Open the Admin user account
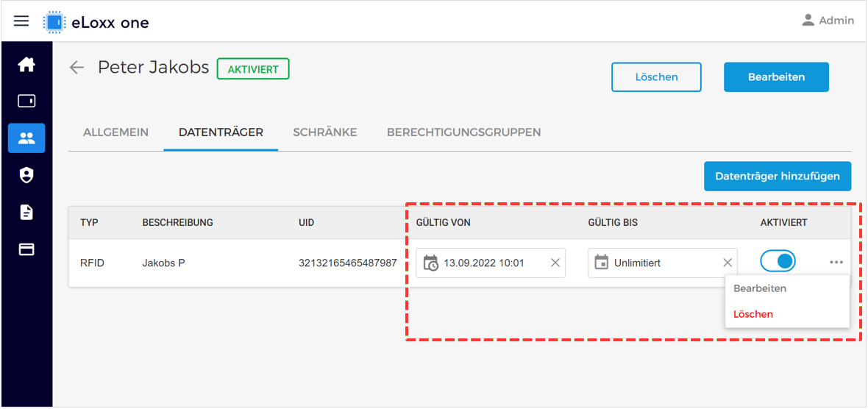This screenshot has height=409, width=868. tap(828, 21)
